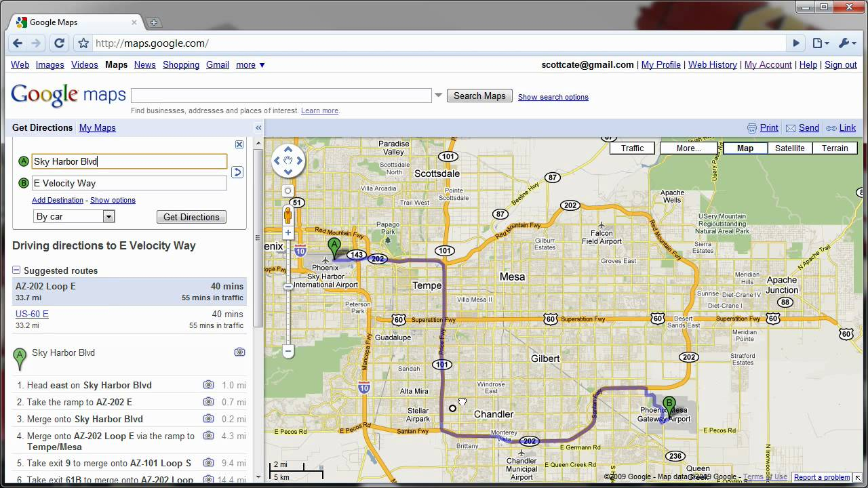Viewport: 868px width, 488px height.
Task: Open the By car travel mode dropdown
Action: click(74, 217)
